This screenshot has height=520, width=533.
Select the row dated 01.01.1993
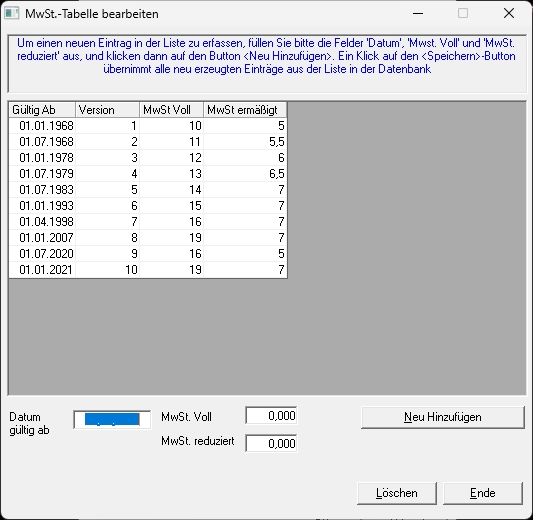point(148,206)
